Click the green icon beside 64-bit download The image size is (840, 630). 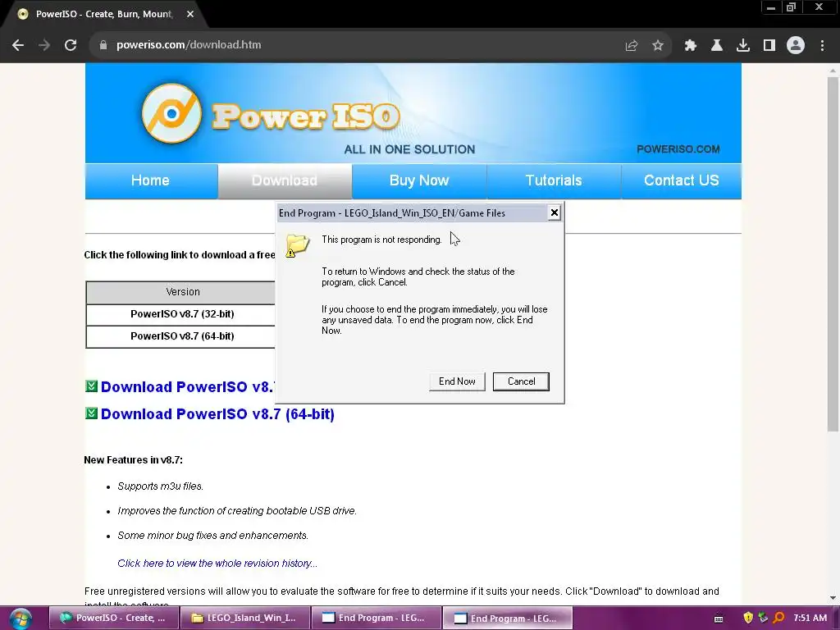tap(91, 413)
